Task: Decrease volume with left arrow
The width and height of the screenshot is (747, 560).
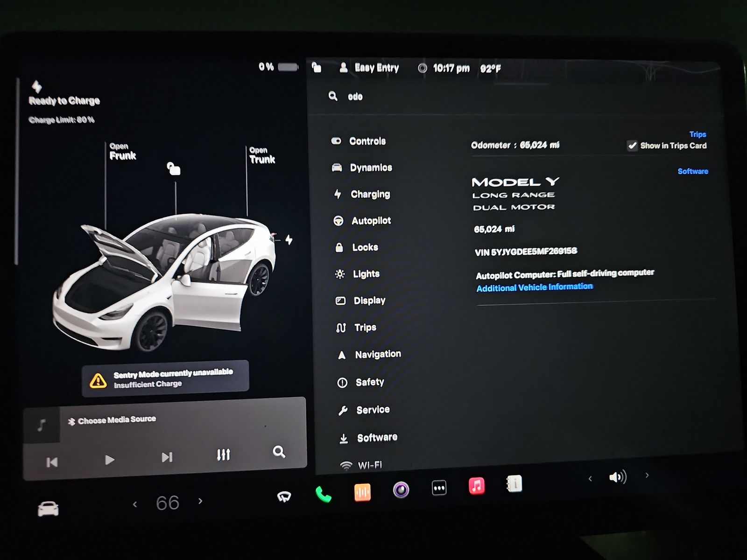Action: [x=590, y=478]
